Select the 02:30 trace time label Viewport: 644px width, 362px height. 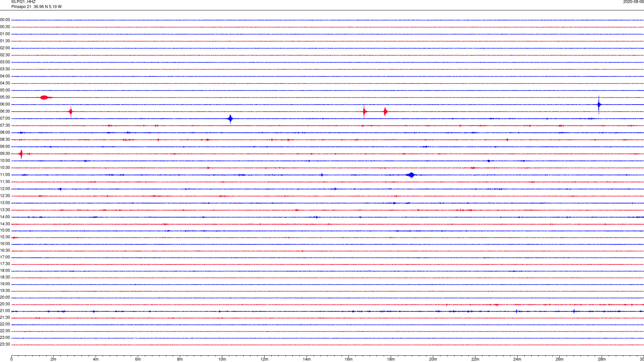[x=5, y=55]
